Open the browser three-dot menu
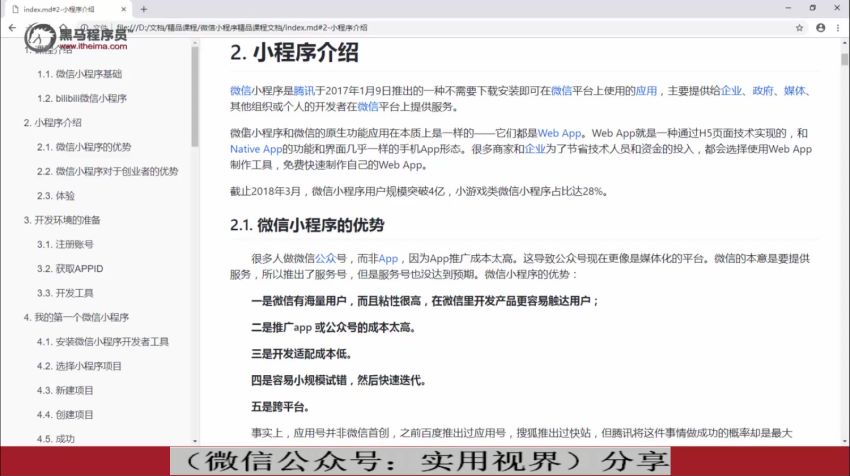This screenshot has height=476, width=850. (x=838, y=28)
